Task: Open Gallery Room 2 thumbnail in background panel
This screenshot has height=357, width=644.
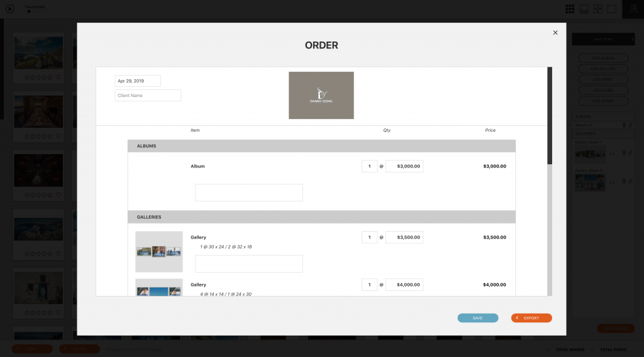Action: click(x=590, y=182)
